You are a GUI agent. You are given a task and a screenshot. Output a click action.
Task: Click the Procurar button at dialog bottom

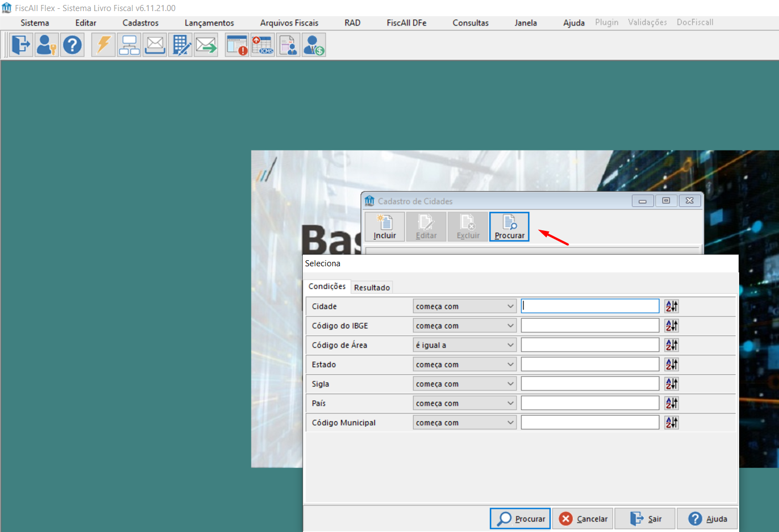tap(520, 519)
